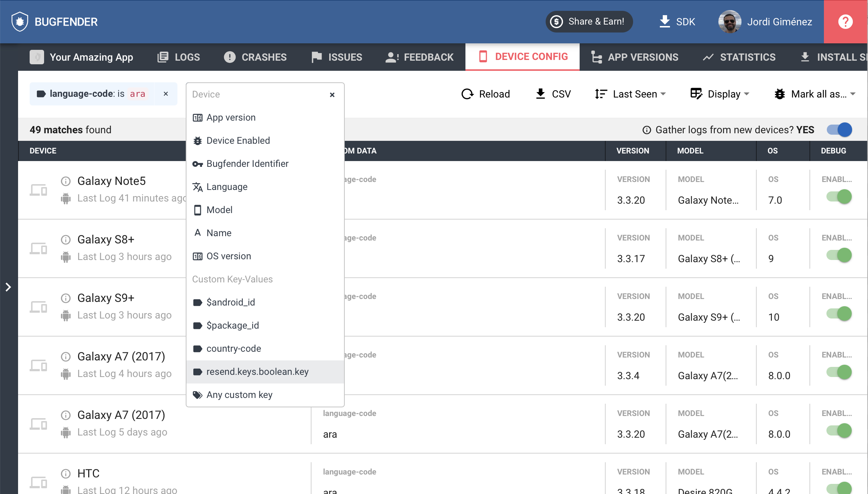Open the SDK download link
The width and height of the screenshot is (868, 494).
[x=677, y=22]
